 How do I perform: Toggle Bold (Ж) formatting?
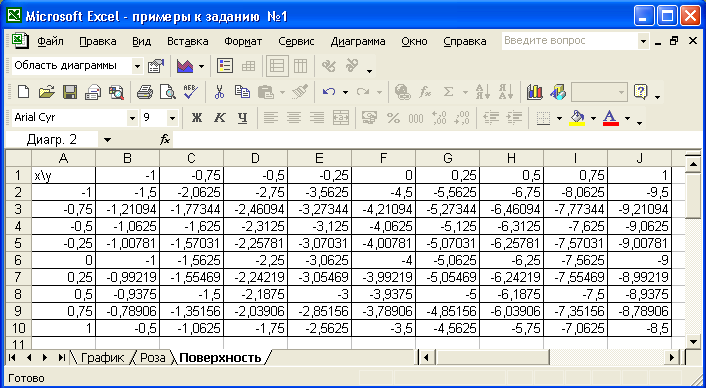click(196, 118)
